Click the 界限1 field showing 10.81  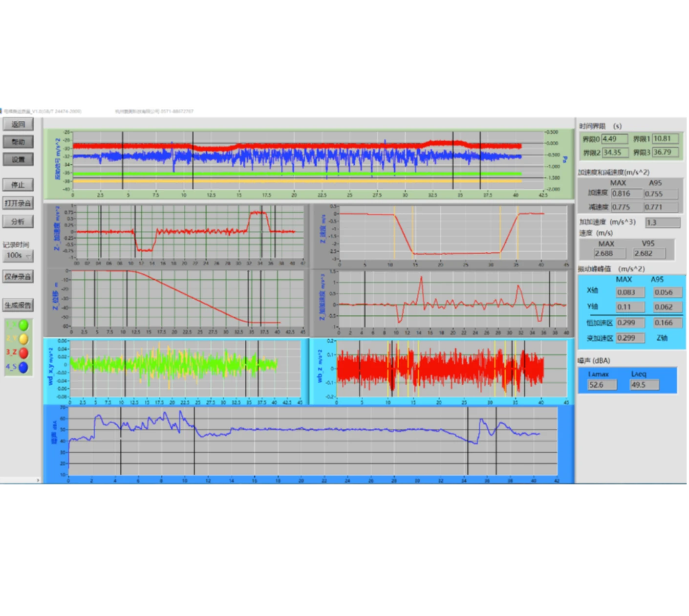[666, 139]
